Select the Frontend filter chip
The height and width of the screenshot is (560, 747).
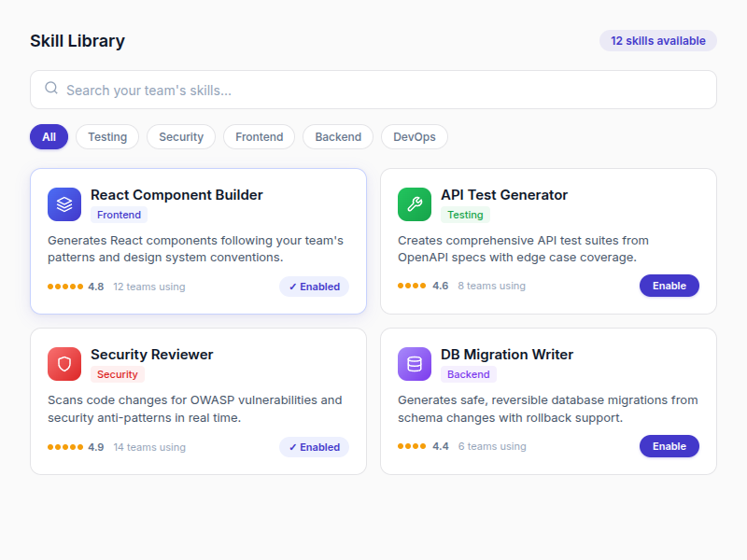(259, 136)
